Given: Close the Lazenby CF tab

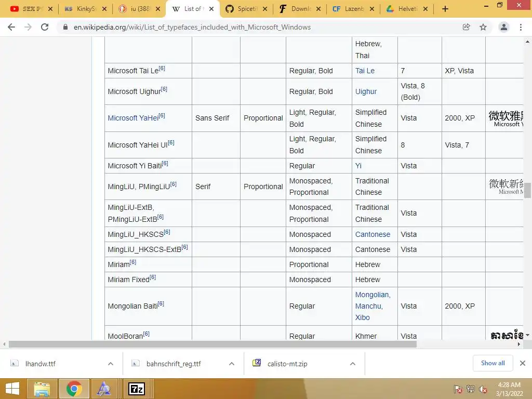Looking at the screenshot, I should click(372, 9).
